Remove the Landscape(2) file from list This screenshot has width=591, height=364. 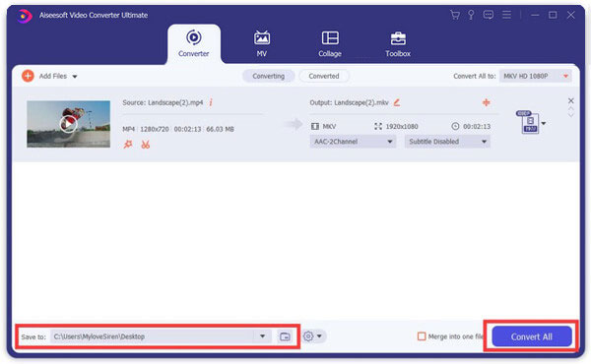[x=570, y=100]
